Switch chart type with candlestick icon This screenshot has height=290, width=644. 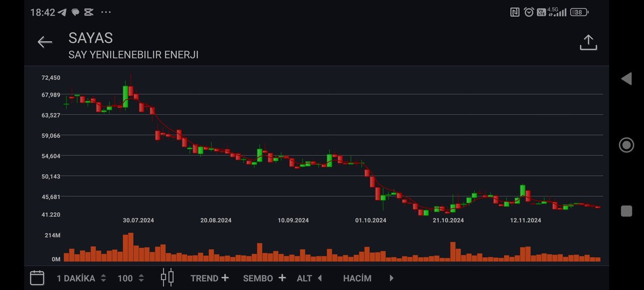tap(167, 278)
